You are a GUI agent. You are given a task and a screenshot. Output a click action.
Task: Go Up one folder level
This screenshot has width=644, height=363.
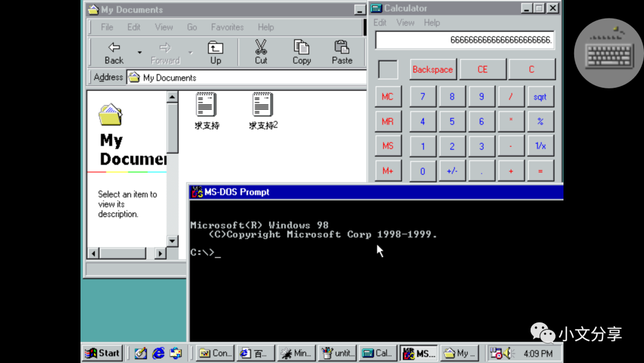point(216,53)
